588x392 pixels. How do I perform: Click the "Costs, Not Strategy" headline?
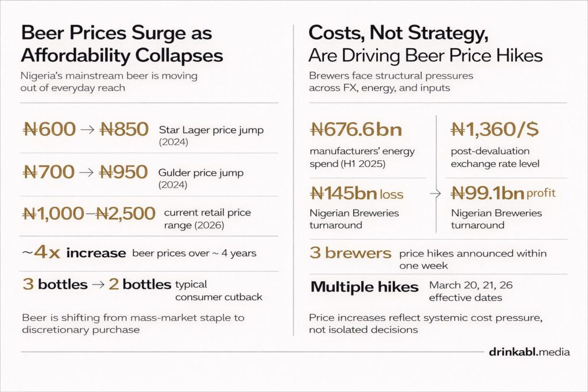(x=397, y=33)
